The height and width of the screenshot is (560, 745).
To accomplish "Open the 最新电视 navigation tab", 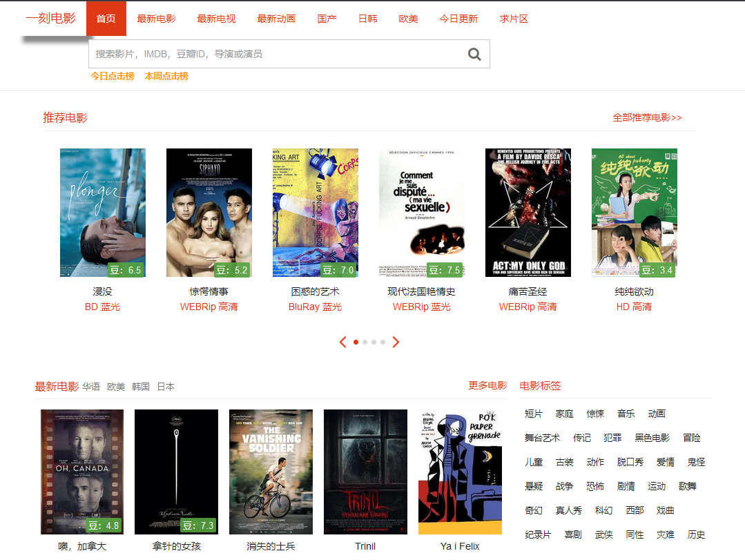I will (x=216, y=19).
